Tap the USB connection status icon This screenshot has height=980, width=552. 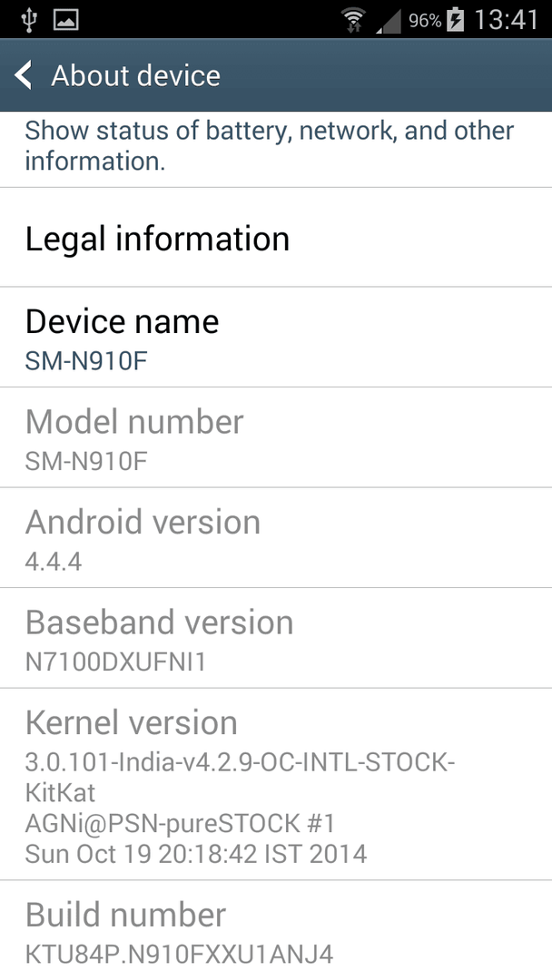tap(28, 19)
